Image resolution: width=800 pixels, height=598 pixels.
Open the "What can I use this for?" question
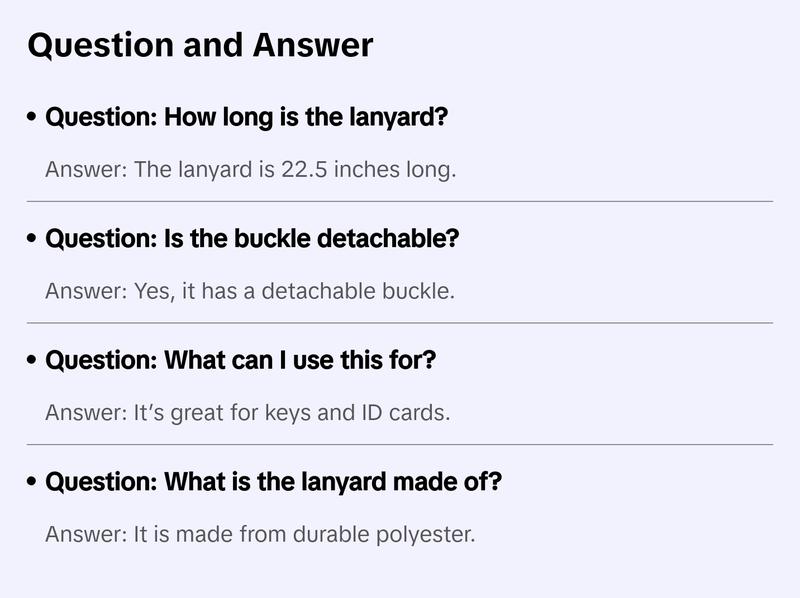point(240,360)
